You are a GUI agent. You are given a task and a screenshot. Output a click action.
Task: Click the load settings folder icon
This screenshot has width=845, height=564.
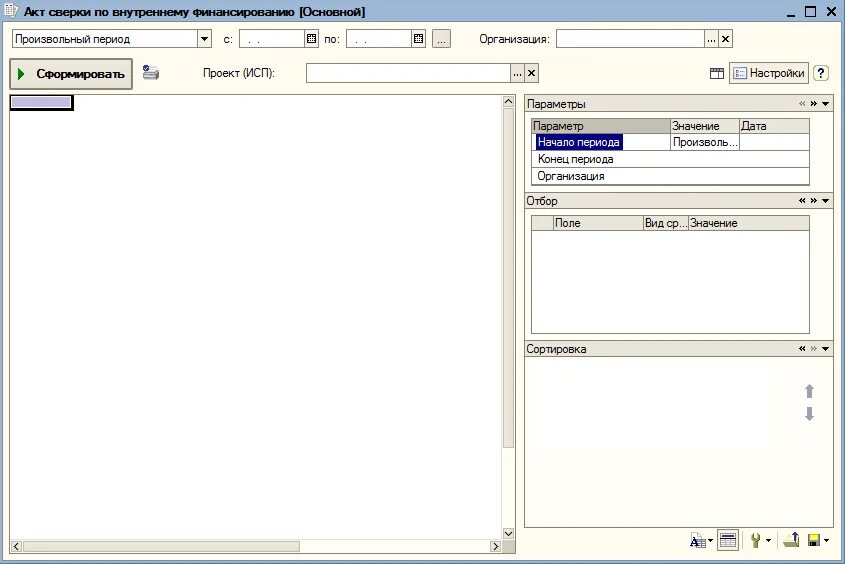tap(791, 540)
